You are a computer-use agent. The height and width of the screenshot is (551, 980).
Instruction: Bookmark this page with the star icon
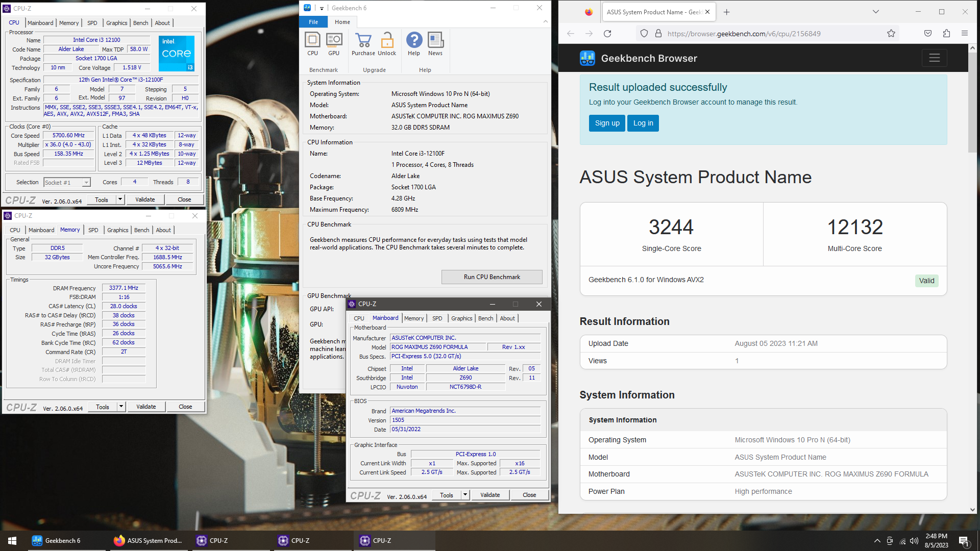[x=891, y=34]
